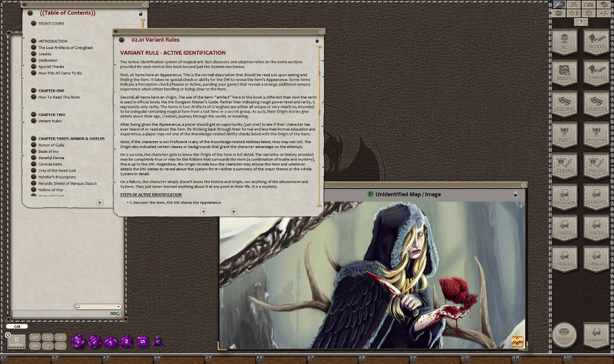
Task: Toggle ADV for the next roll
Action: (35, 337)
